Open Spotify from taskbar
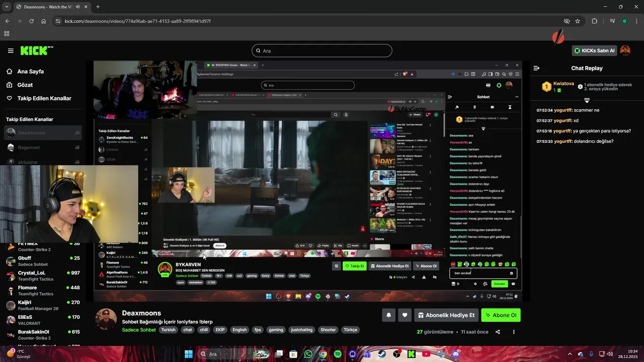The width and height of the screenshot is (644, 362). [338, 354]
